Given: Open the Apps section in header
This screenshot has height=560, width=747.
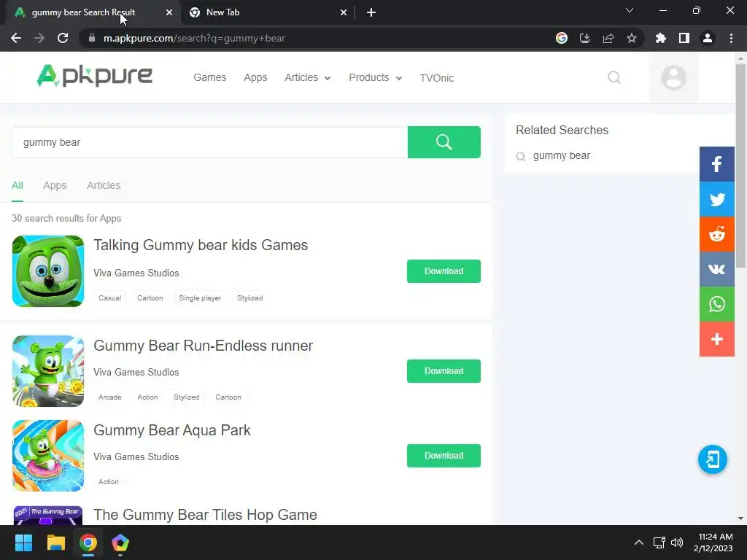Looking at the screenshot, I should pyautogui.click(x=255, y=77).
